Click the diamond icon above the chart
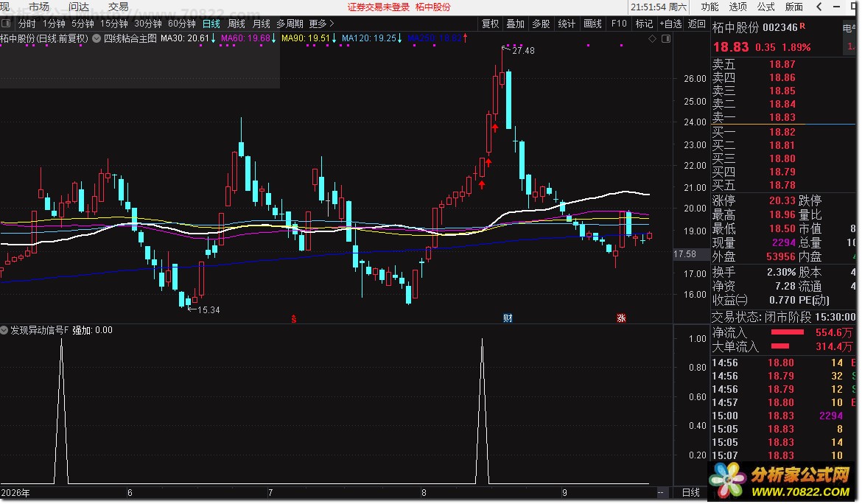 (x=653, y=38)
